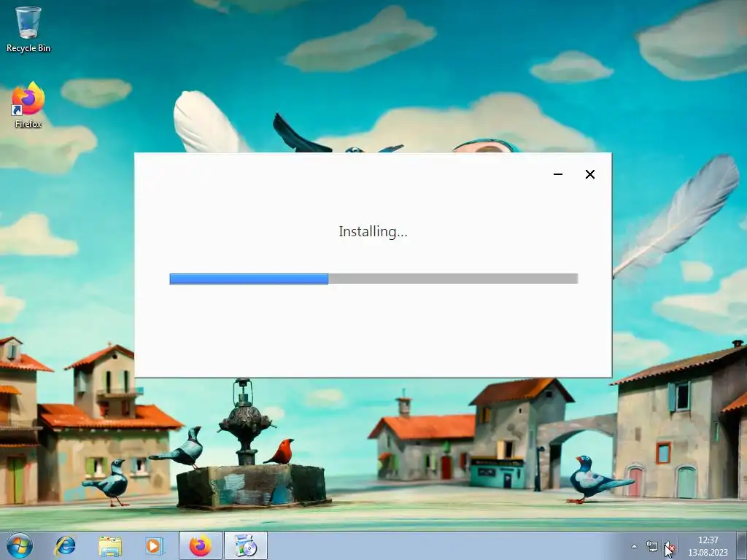Open the volume tray icon
The height and width of the screenshot is (560, 747).
point(670,547)
